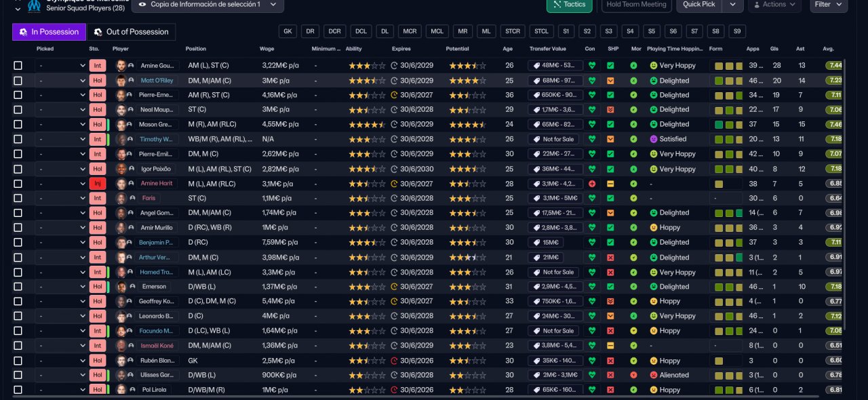Click Igor Paixão's green morale icon
The width and height of the screenshot is (868, 400).
click(633, 169)
